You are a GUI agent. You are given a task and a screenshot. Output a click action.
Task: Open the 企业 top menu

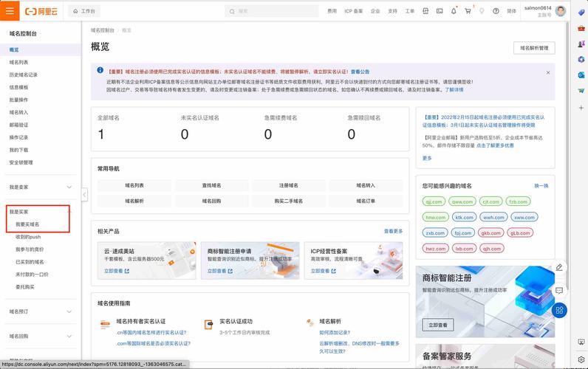pos(375,11)
